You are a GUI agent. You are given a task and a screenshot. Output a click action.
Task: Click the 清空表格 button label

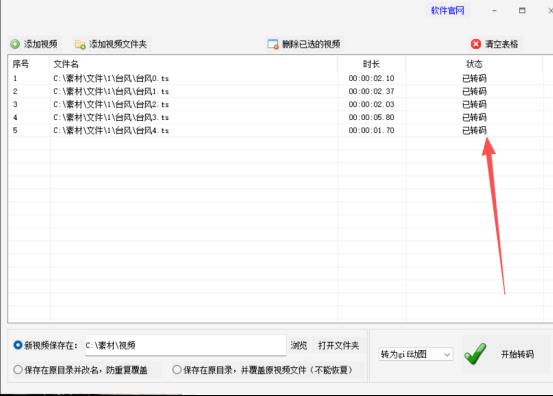coord(501,44)
